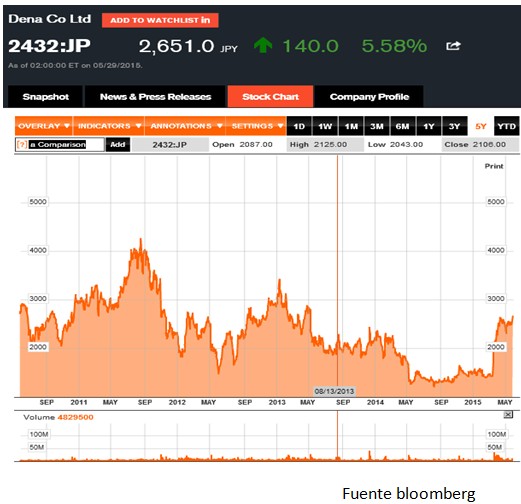Click the Add comparison button
The width and height of the screenshot is (521, 504).
118,145
